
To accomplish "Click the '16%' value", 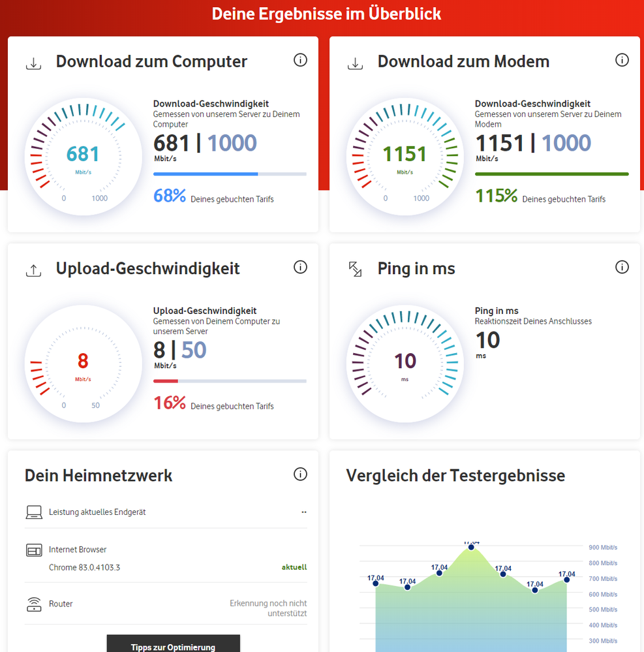I will (x=169, y=403).
